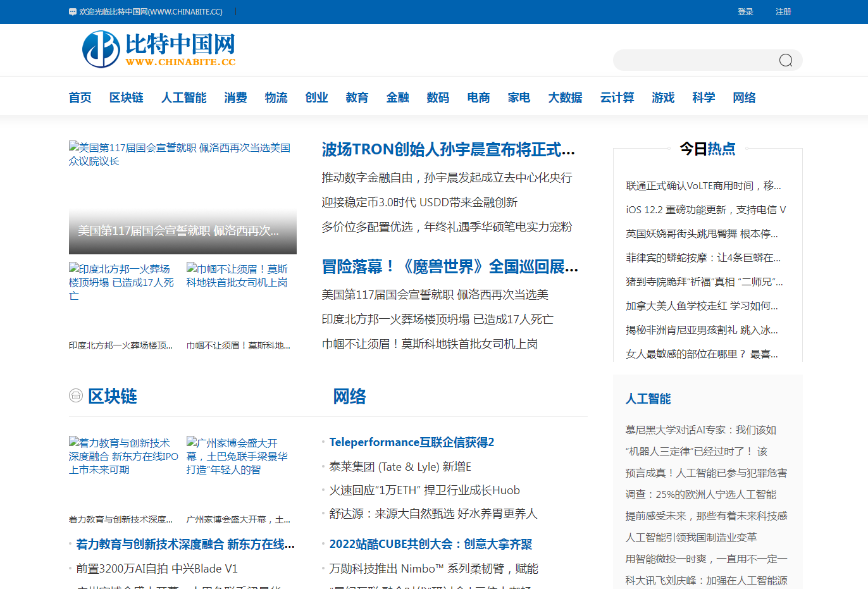Open the link 印度北方邦一火葬场楼顶坍塌 已造成17人死亡 in the center list
Viewport: 868px width, 589px height.
pyautogui.click(x=438, y=319)
